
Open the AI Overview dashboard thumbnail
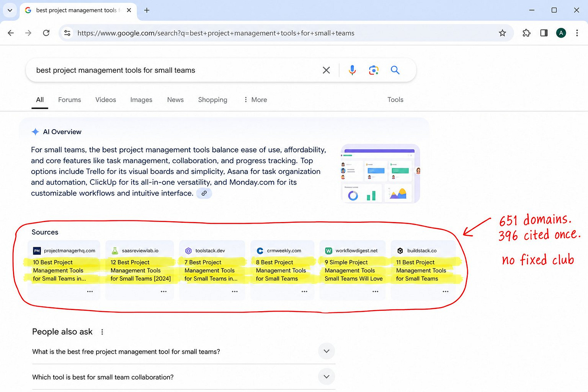380,173
